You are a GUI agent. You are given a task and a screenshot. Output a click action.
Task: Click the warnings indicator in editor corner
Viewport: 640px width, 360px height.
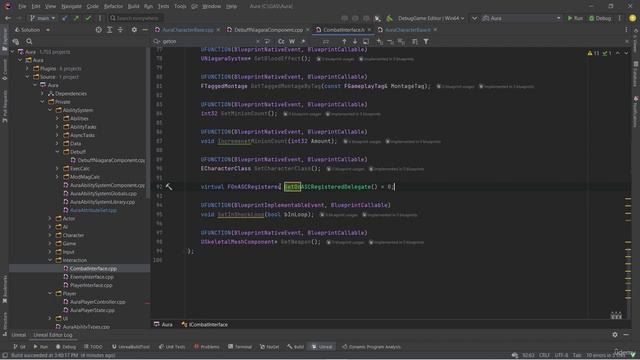(593, 53)
